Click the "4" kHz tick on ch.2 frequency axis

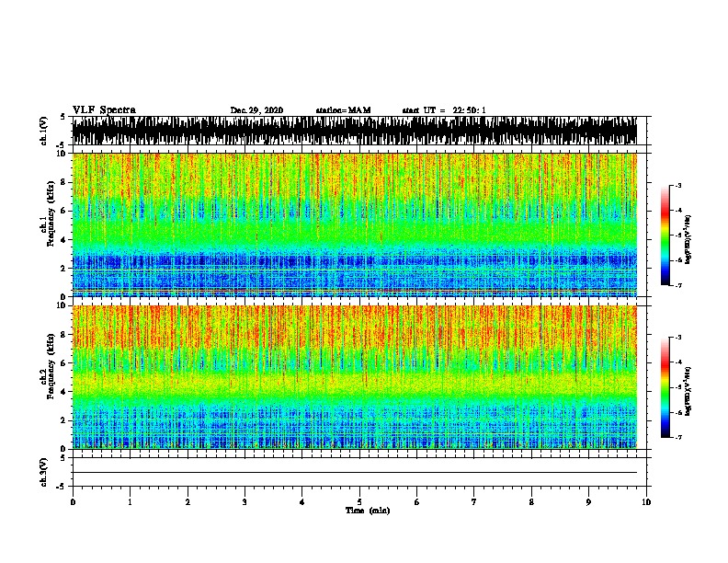coord(64,392)
